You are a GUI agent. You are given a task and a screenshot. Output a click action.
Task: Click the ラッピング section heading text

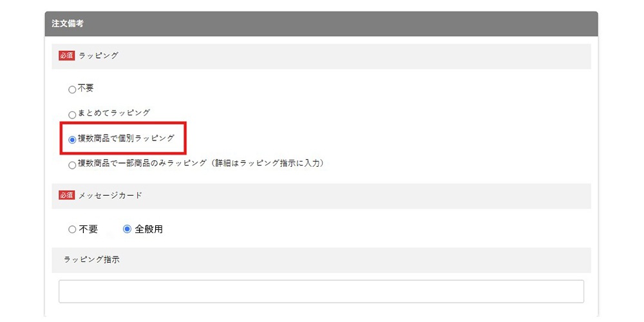pyautogui.click(x=99, y=56)
